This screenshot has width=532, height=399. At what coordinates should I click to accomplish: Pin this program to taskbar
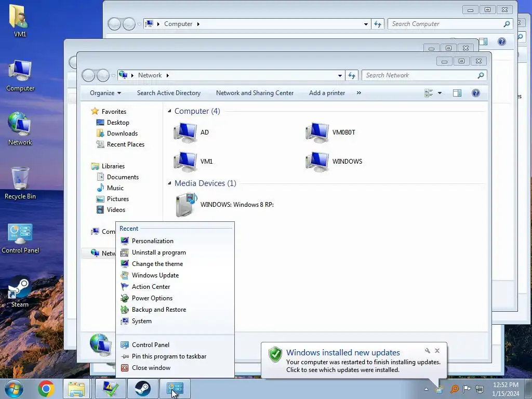point(175,356)
